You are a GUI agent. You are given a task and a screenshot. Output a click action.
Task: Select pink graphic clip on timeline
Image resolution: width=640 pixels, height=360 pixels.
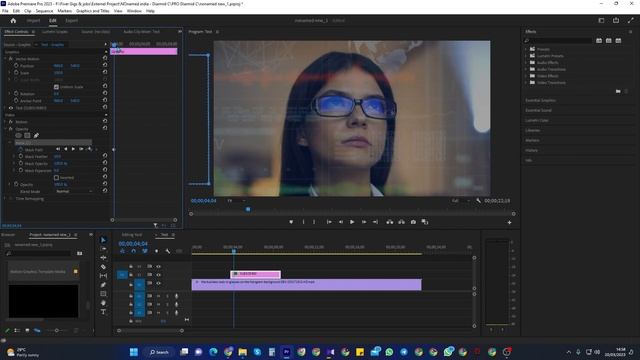256,274
